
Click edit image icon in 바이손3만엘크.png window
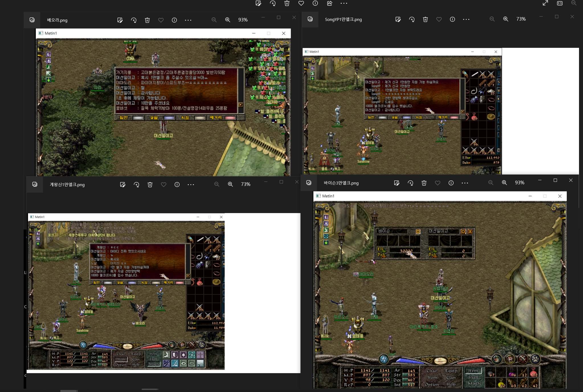click(x=396, y=183)
